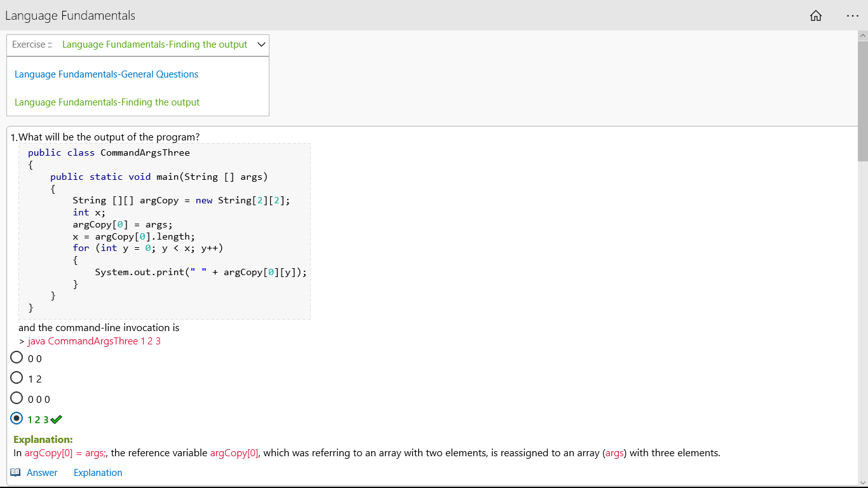
Task: Click the "java CommandArgsThree 1 2 3" command text
Action: (x=94, y=341)
